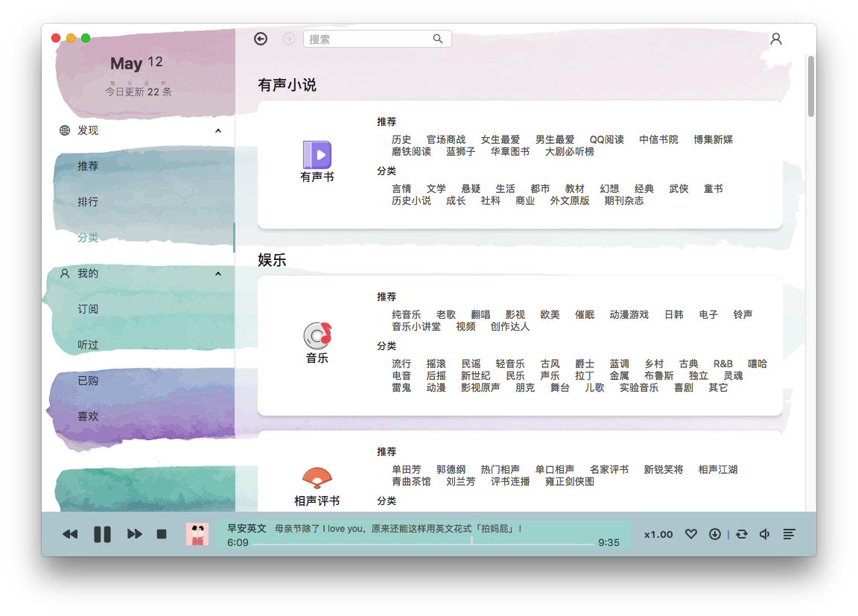
Task: Open the 音乐 music disc icon
Action: [x=317, y=335]
